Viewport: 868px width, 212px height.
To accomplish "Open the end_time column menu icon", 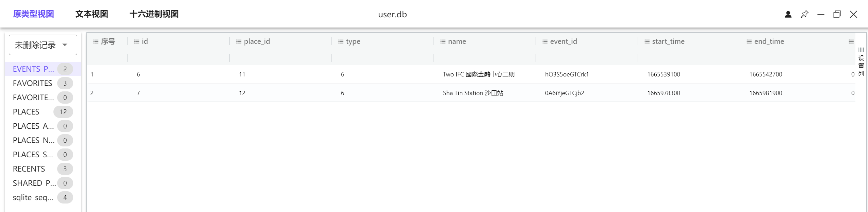I will click(749, 41).
